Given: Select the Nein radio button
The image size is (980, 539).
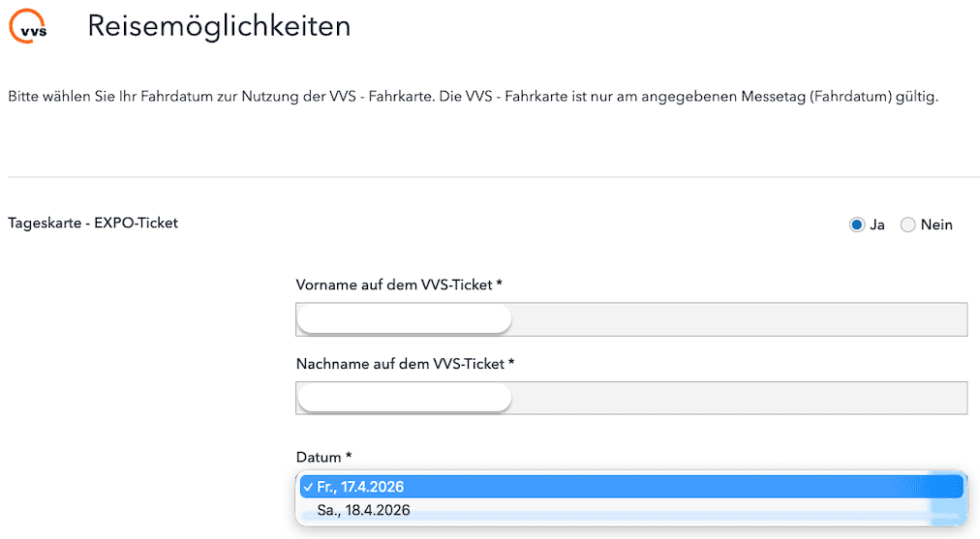Looking at the screenshot, I should click(x=907, y=225).
